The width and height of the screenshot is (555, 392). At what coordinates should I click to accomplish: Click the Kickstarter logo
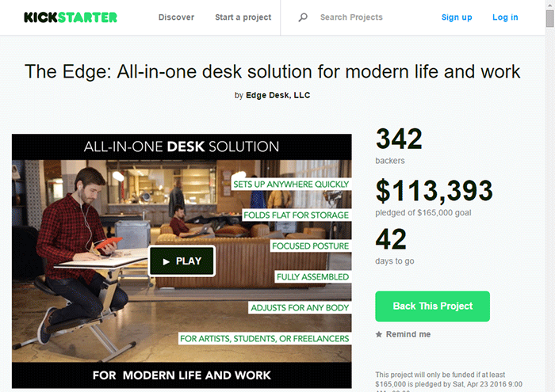71,17
